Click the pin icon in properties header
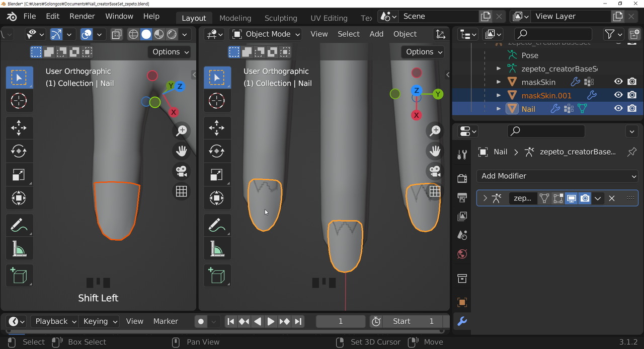This screenshot has width=644, height=349. click(x=632, y=152)
